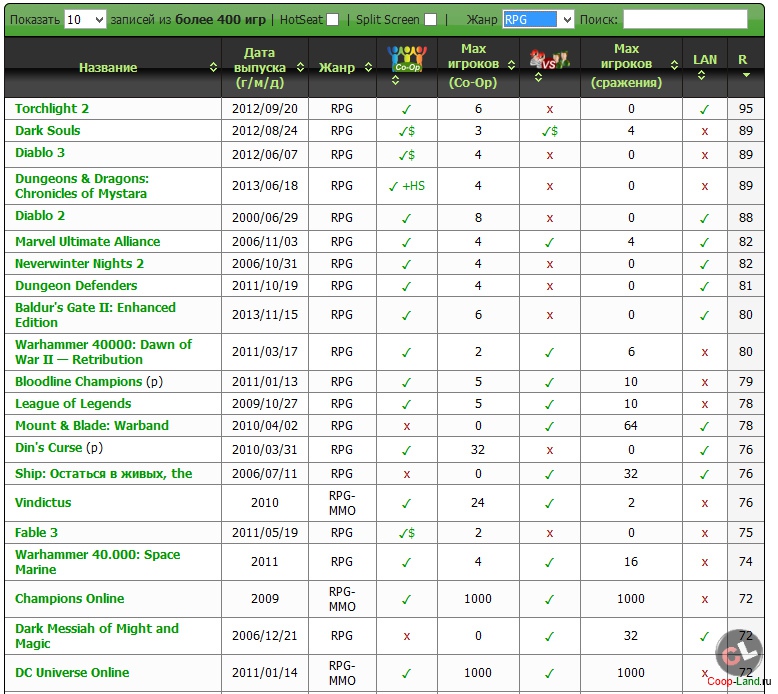This screenshot has height=694, width=778.
Task: Click sort arrows next to Max игроков (сражения)
Action: tap(674, 64)
